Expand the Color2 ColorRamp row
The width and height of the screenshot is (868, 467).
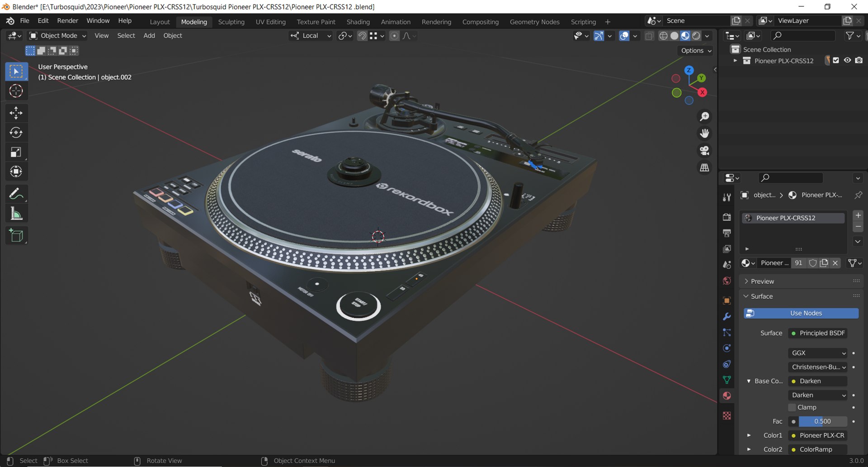point(749,449)
